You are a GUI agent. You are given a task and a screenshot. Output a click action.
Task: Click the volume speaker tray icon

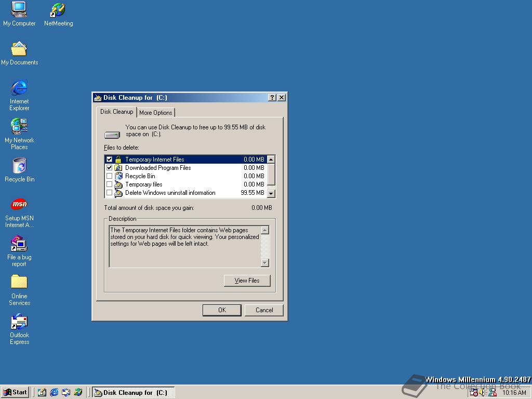483,393
